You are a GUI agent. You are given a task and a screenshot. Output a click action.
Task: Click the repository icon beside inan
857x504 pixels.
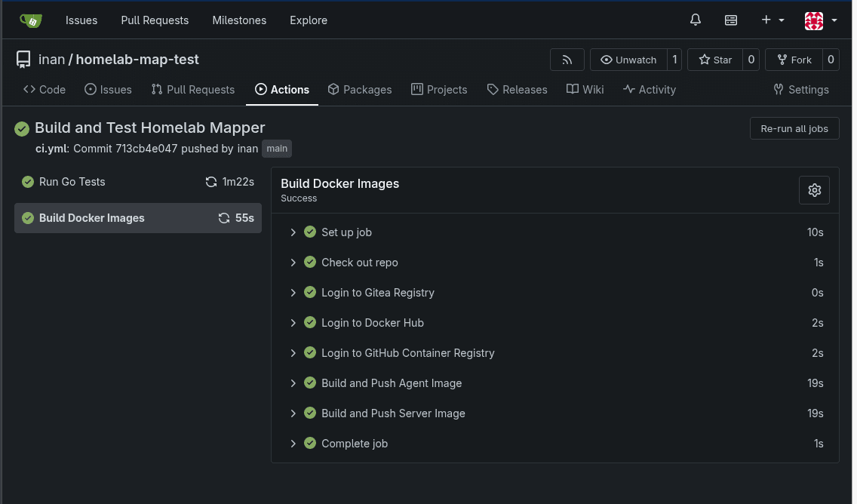(23, 60)
